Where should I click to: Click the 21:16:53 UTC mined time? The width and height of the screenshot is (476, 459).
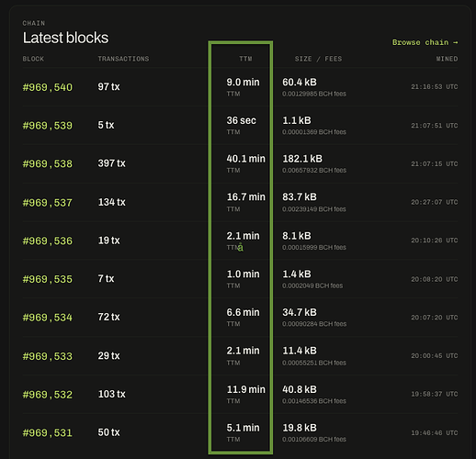click(435, 87)
